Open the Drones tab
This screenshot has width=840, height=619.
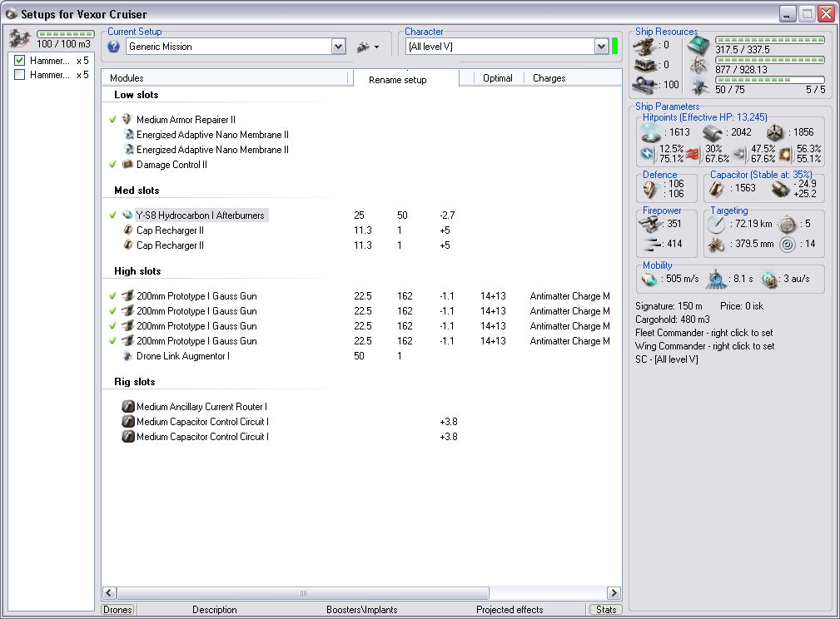point(118,609)
